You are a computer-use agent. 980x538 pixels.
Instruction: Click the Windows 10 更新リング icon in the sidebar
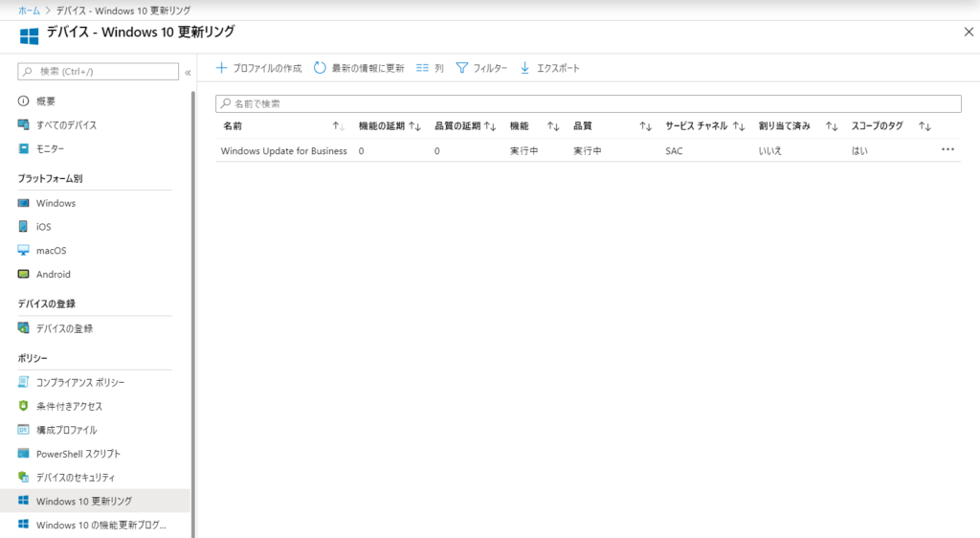coord(23,501)
